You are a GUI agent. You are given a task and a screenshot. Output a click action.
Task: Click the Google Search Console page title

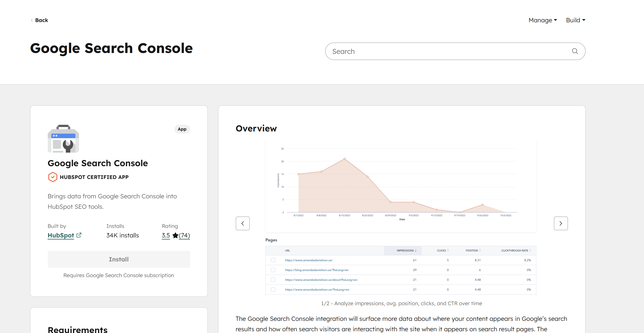[x=111, y=48]
